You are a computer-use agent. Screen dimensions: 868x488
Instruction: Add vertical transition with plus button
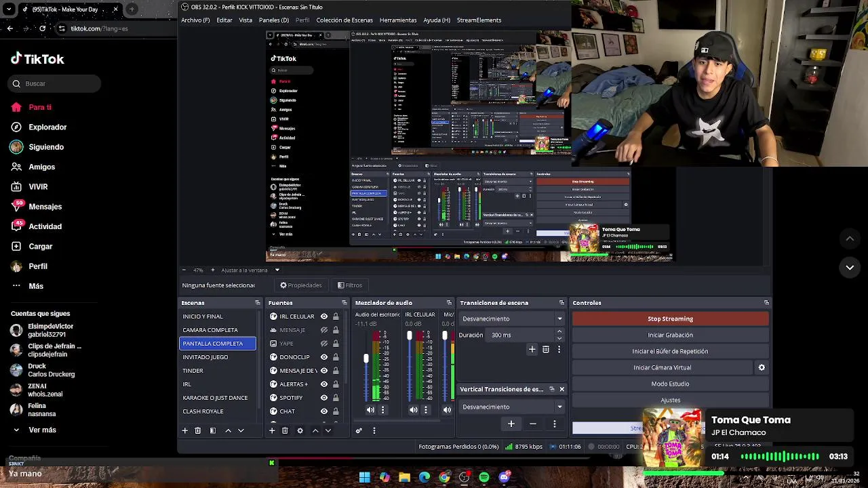[511, 424]
